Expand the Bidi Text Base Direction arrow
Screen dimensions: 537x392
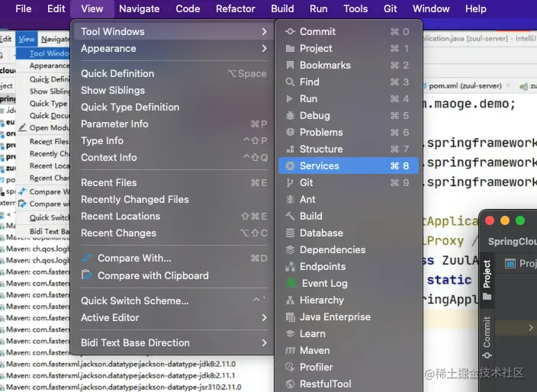click(x=264, y=342)
